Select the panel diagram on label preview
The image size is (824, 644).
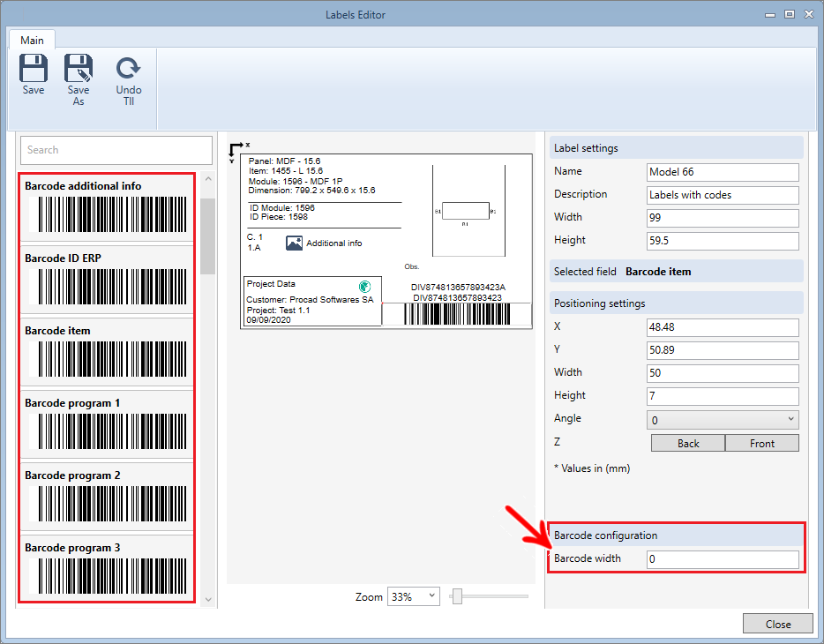pyautogui.click(x=468, y=211)
